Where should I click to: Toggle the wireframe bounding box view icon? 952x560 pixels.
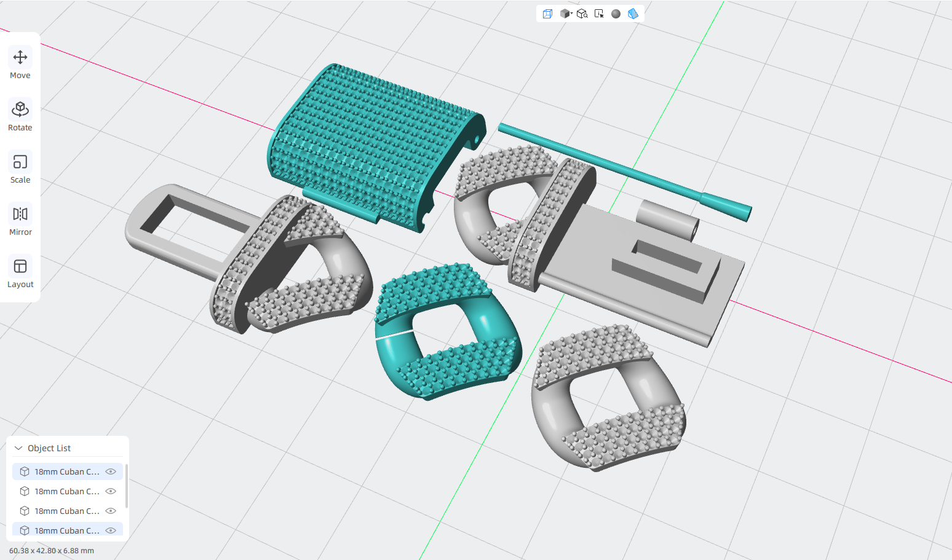(x=547, y=14)
